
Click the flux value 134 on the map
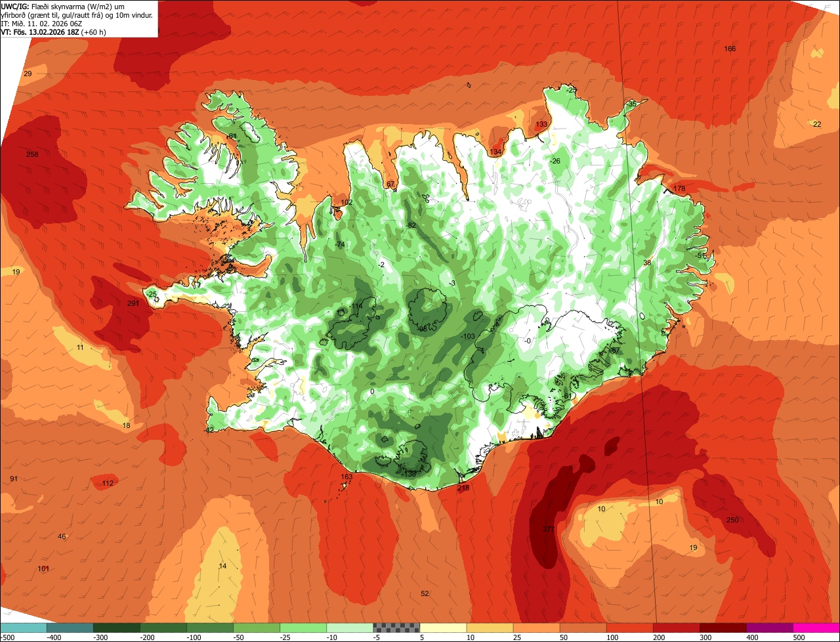tap(495, 152)
